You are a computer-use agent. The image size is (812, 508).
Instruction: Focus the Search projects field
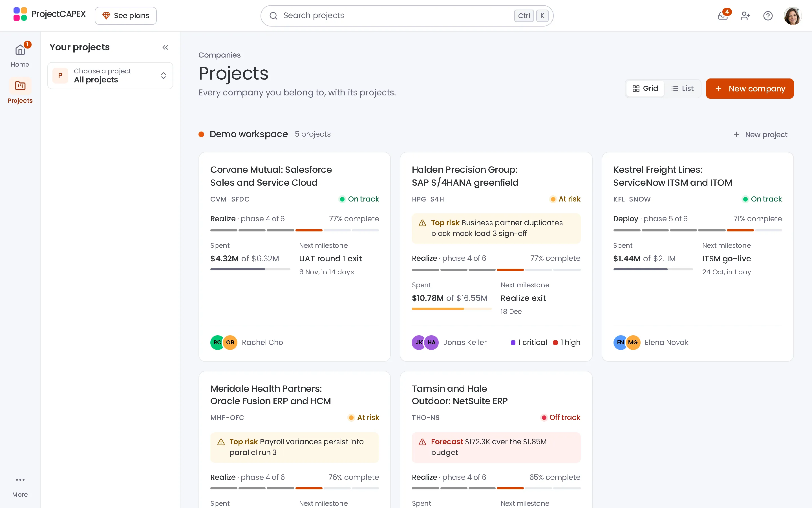[x=407, y=16]
